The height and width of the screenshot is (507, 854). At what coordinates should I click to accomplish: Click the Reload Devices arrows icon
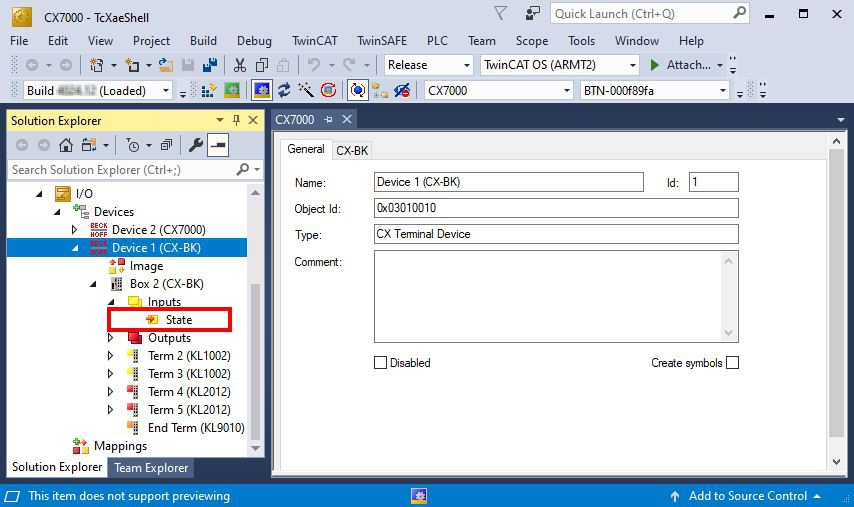[284, 90]
